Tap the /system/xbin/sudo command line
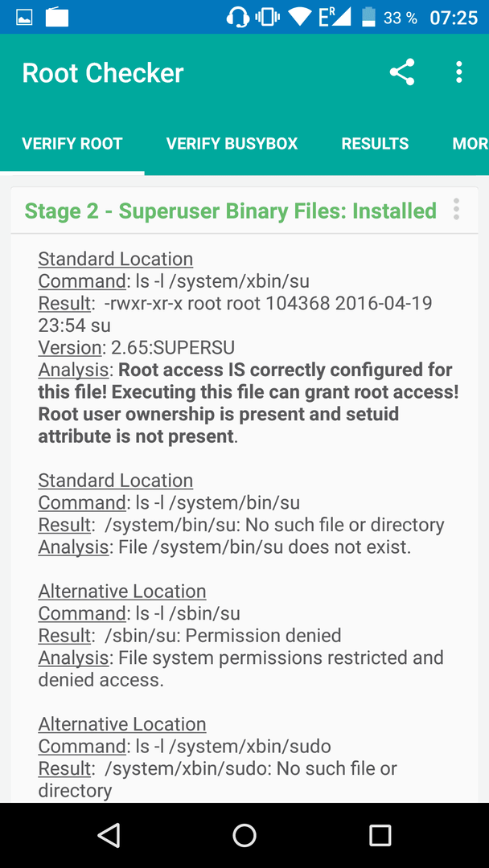Viewport: 489px width, 868px height. pos(184,746)
